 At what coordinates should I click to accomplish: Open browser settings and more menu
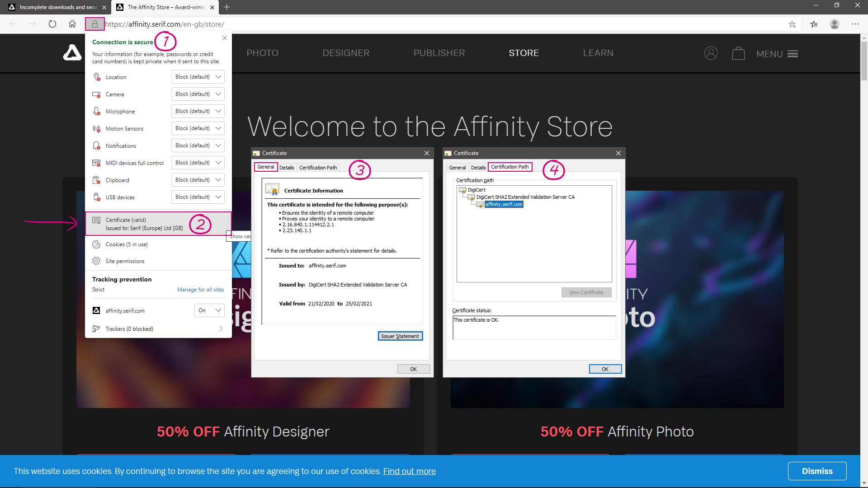pos(855,24)
